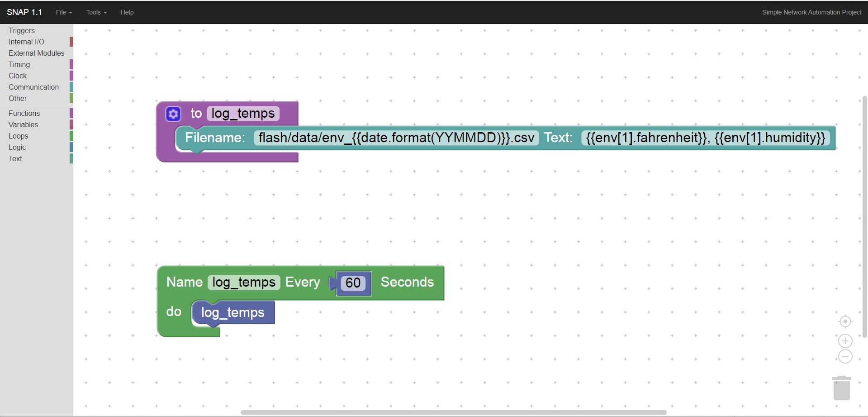Zoom out with the minus icon
Image resolution: width=868 pixels, height=417 pixels.
[x=845, y=356]
